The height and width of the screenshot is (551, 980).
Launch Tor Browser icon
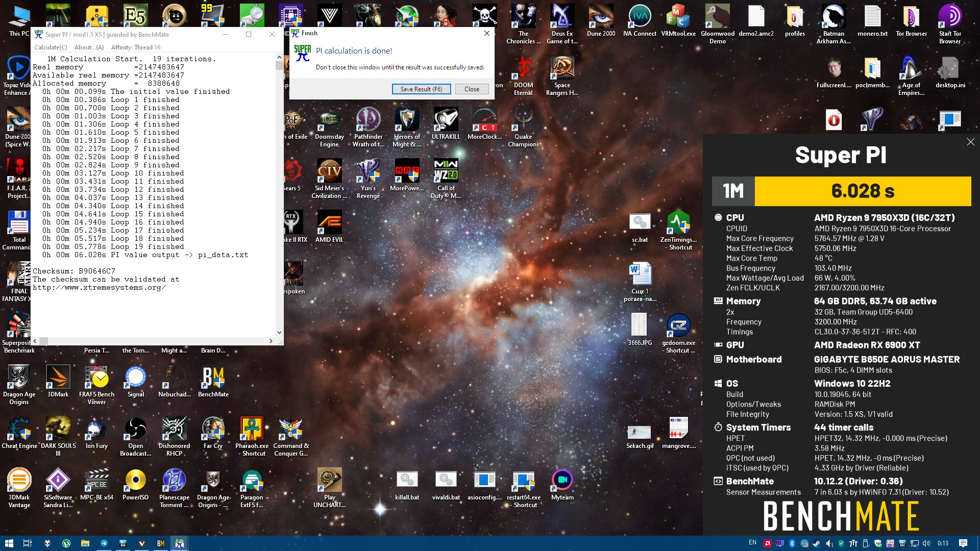(x=912, y=21)
